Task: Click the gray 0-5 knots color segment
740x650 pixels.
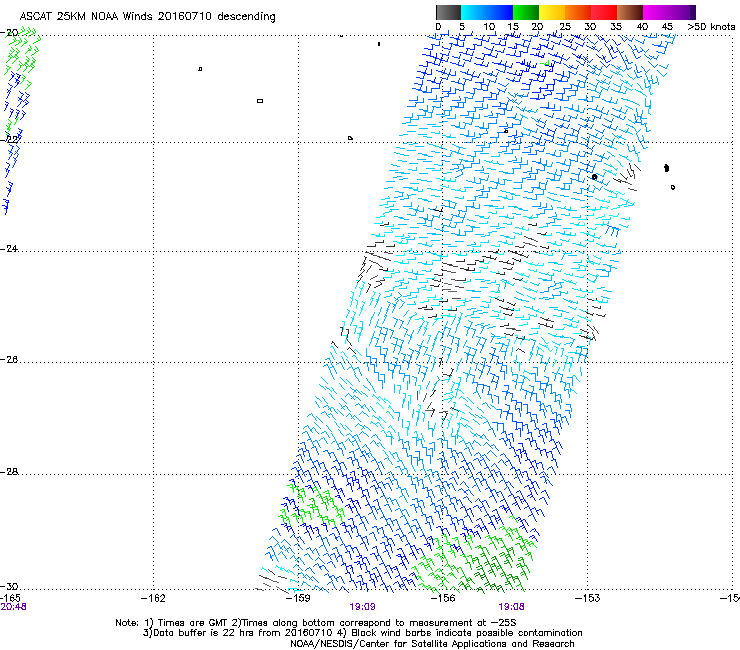Action: [x=448, y=12]
